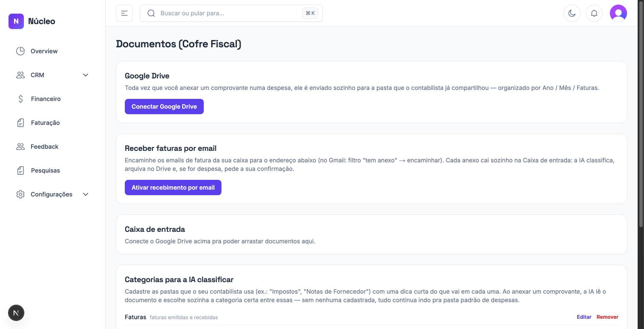
Task: Click the Caixa de entrada title
Action: (x=155, y=229)
